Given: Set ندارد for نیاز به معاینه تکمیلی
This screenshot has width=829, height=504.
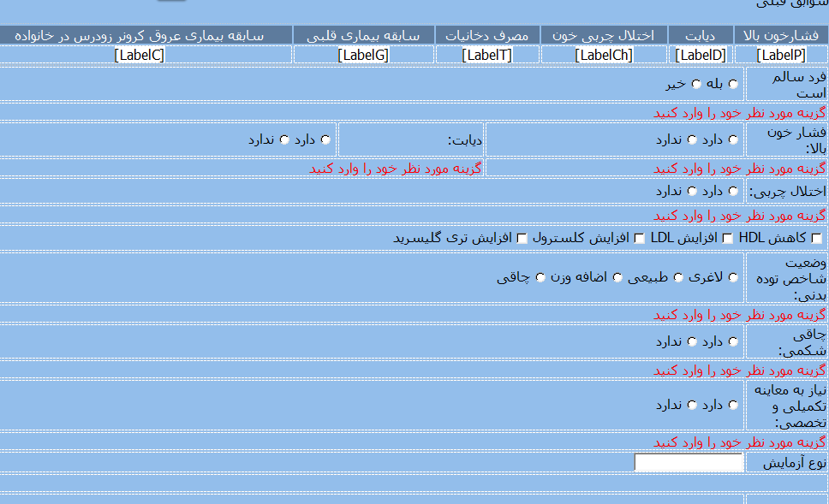Looking at the screenshot, I should pos(692,405).
